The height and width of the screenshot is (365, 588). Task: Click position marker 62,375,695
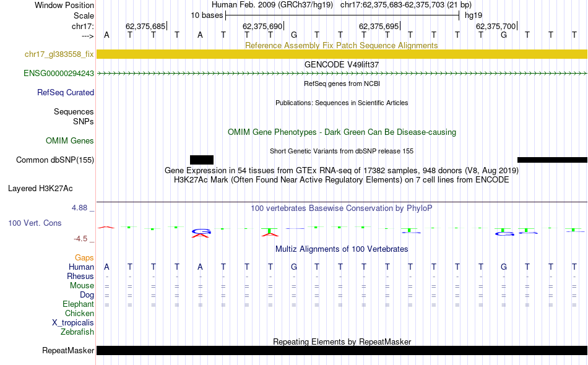(x=379, y=26)
